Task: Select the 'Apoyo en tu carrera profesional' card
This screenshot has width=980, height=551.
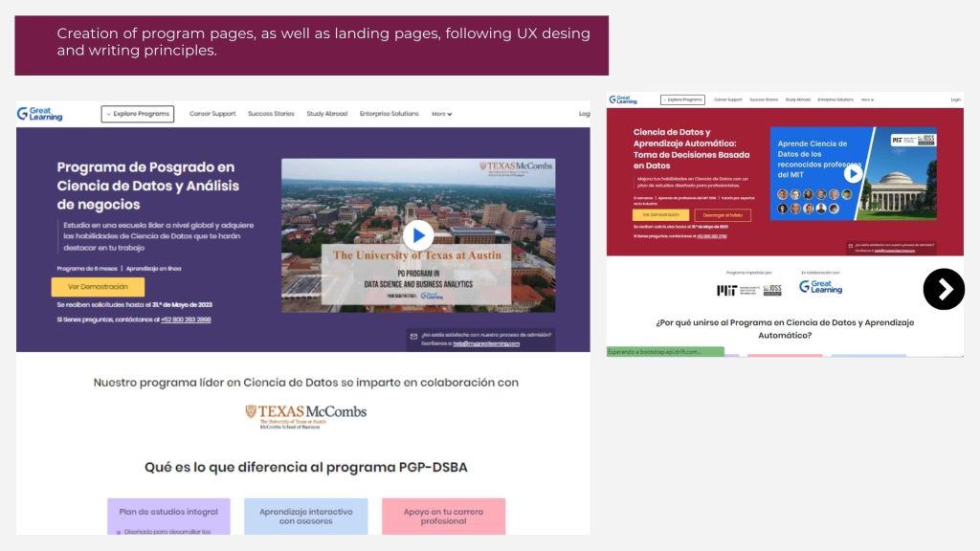Action: coord(443,517)
